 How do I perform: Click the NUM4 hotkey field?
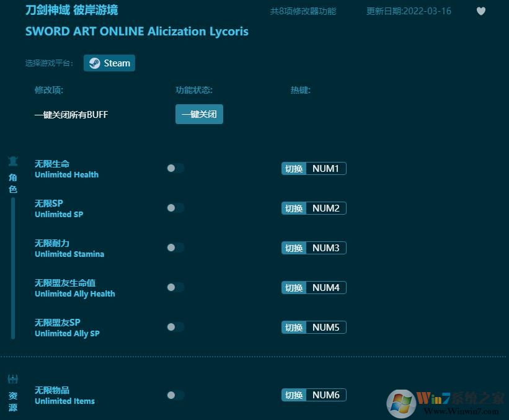point(326,287)
